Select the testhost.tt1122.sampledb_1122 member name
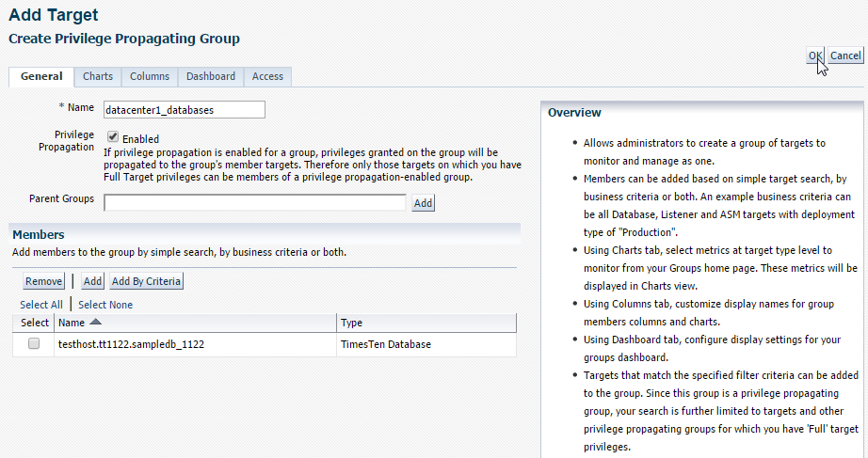Screen dimensions: 868x458 (x=132, y=345)
